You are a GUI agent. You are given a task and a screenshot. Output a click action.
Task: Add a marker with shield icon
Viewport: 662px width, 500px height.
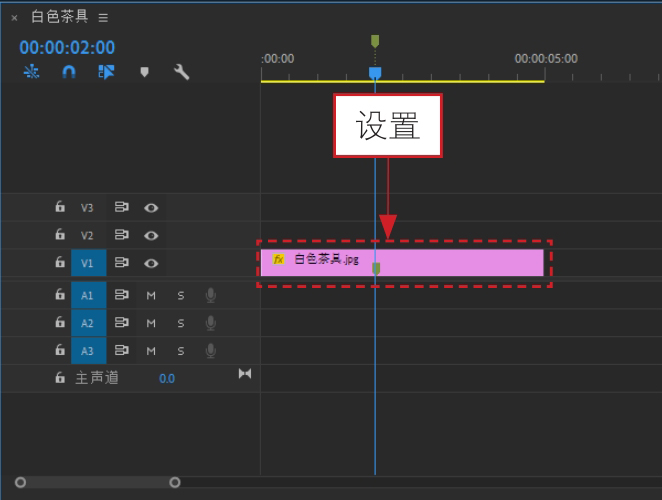tap(144, 72)
